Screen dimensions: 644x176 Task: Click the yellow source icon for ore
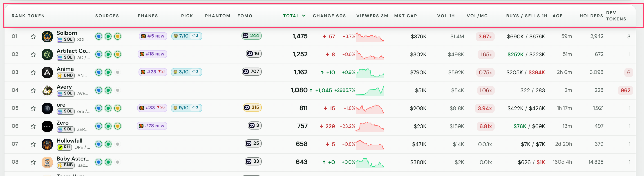[118, 108]
